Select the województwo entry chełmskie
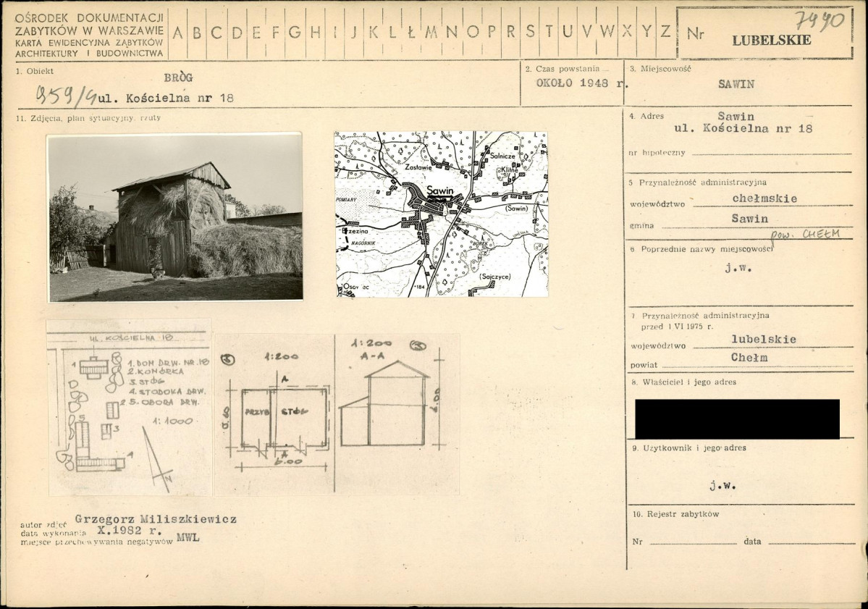The width and height of the screenshot is (868, 609). tap(764, 198)
